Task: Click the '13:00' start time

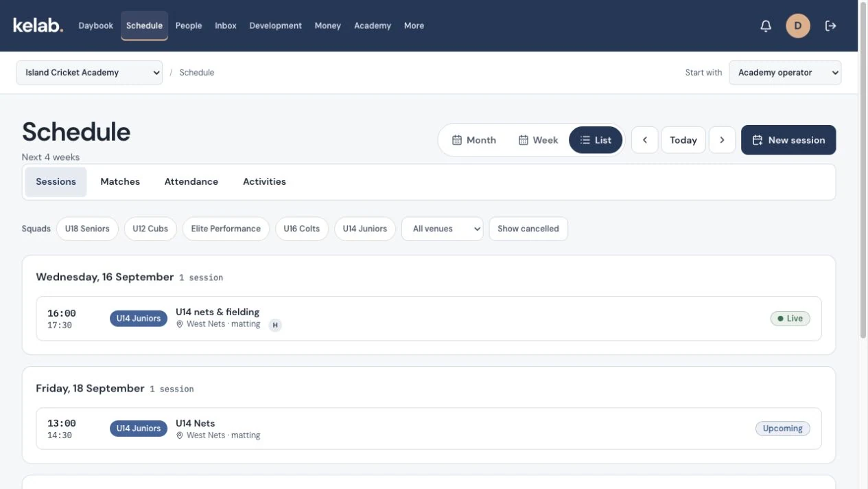Action: click(62, 423)
